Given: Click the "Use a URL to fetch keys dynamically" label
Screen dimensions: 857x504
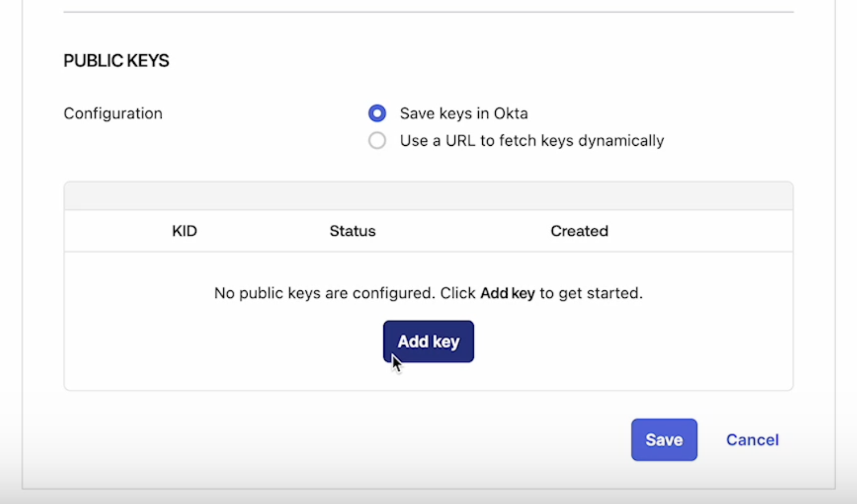Looking at the screenshot, I should click(x=532, y=140).
